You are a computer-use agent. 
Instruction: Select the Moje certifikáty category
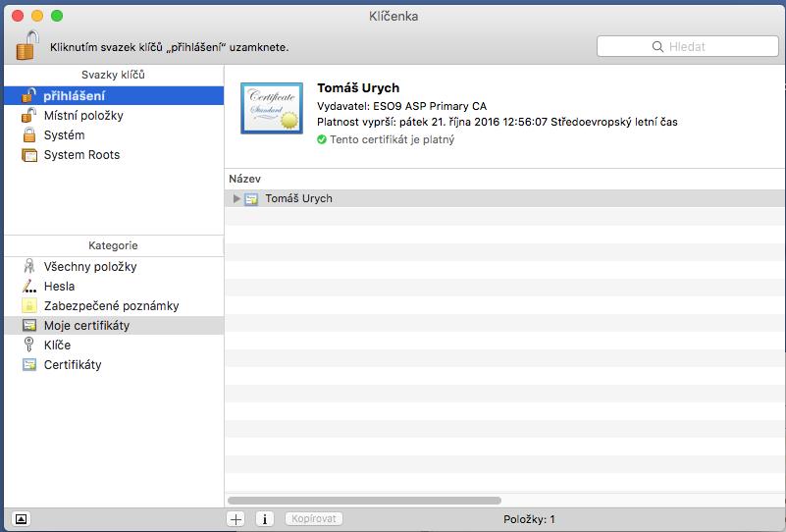114,326
